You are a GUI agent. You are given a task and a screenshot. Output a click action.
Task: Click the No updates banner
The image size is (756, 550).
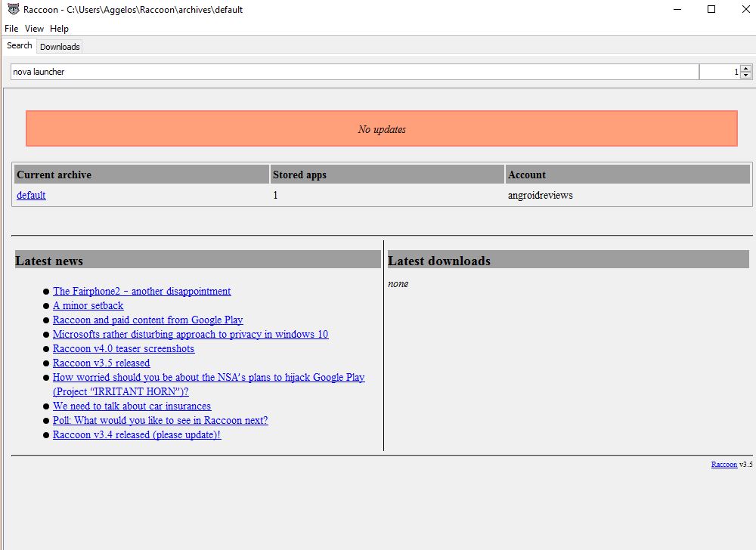(381, 128)
